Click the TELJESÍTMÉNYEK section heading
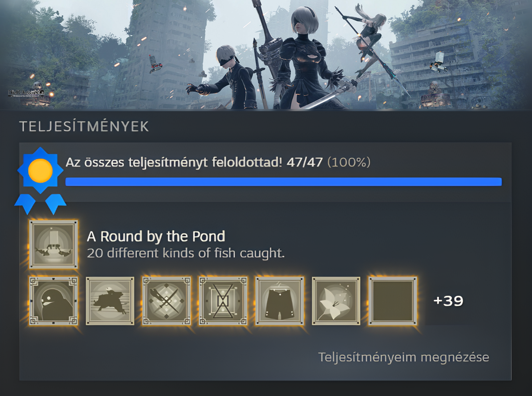 tap(84, 127)
